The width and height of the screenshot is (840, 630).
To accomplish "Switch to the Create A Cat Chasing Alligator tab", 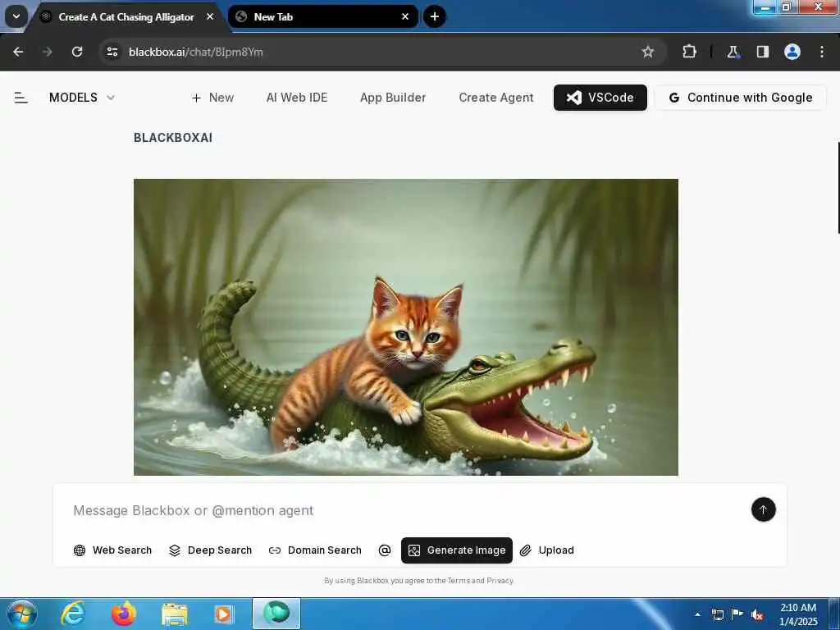I will 126,17.
